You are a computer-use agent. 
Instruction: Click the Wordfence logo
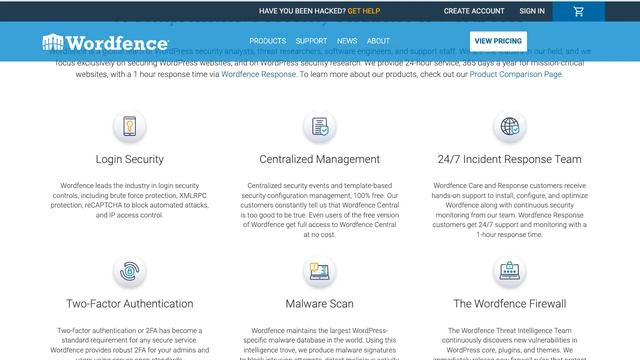[x=105, y=42]
